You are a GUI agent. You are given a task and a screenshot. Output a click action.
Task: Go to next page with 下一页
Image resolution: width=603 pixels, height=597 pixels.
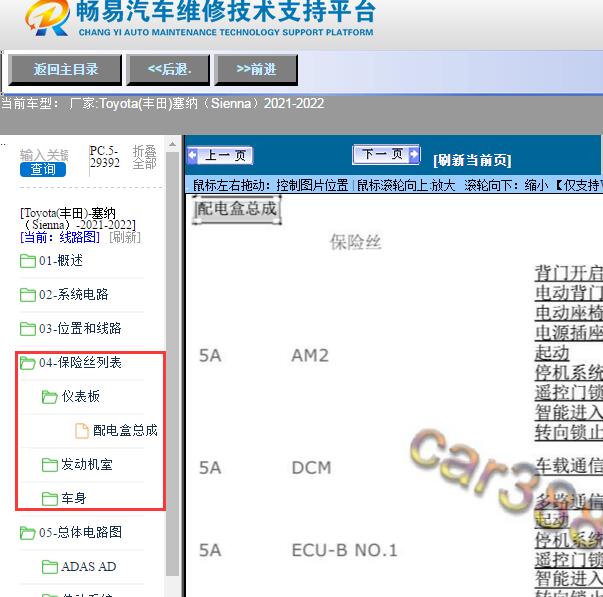click(386, 155)
